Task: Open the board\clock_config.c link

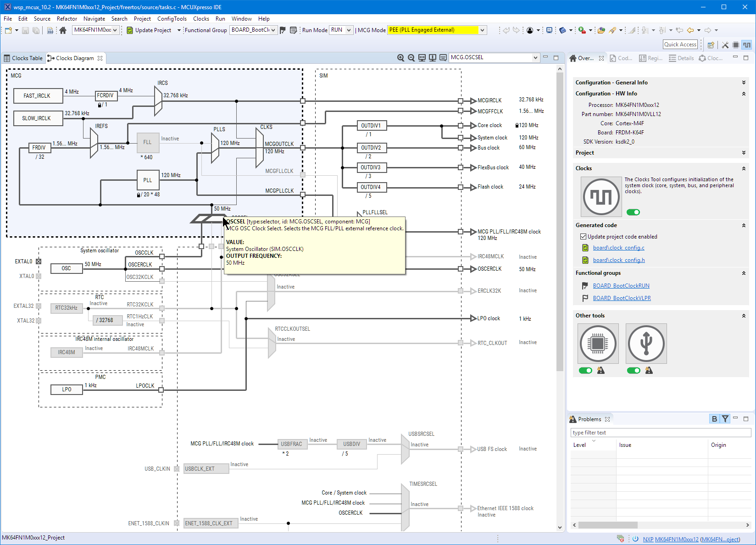Action: point(618,248)
